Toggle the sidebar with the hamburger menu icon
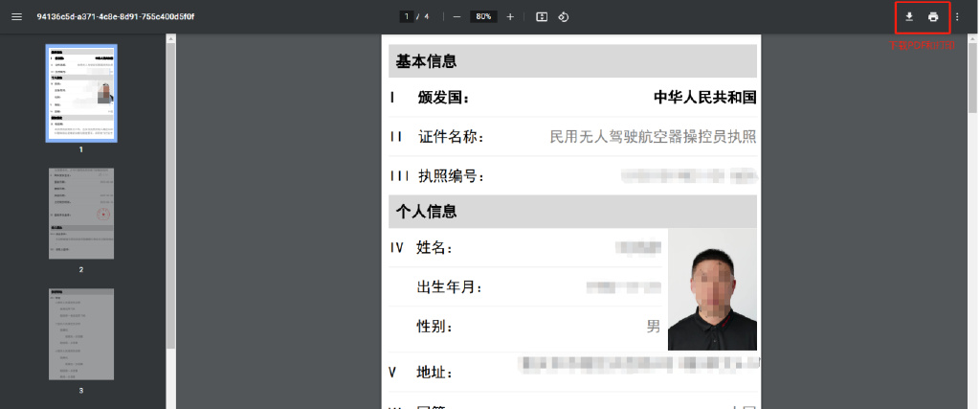Screen dimensions: 980x409 pos(16,17)
